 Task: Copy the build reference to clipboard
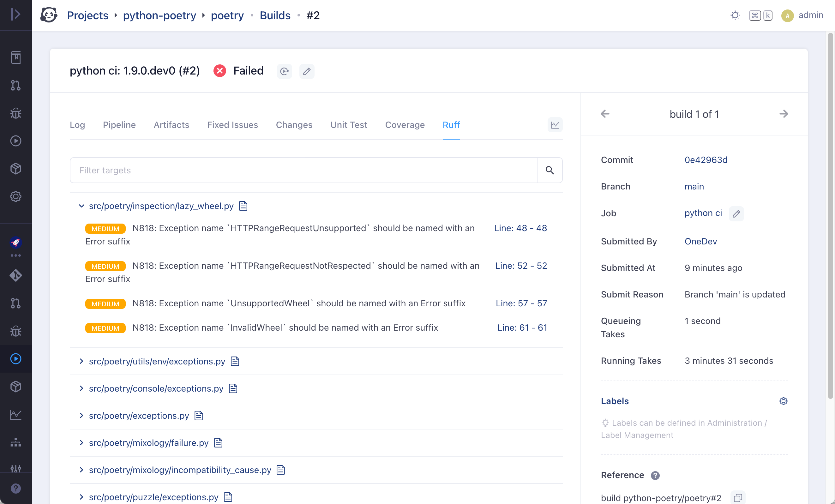pyautogui.click(x=737, y=498)
